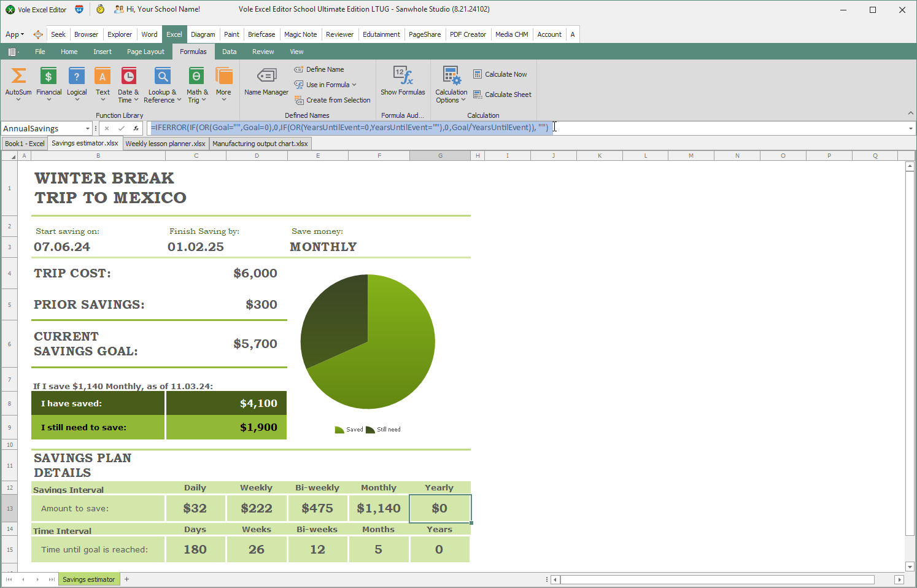Expand the Date & Time functions dropdown
Image resolution: width=917 pixels, height=588 pixels.
(136, 100)
